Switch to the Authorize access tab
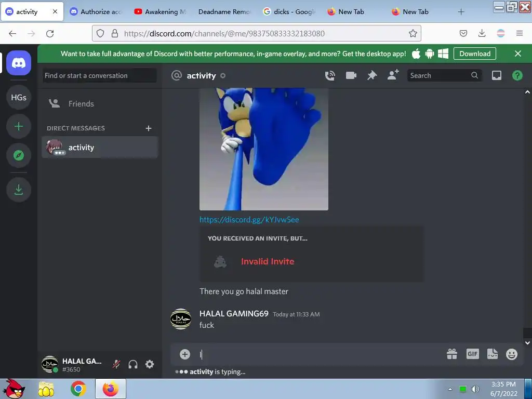Viewport: 532px width, 399px height. pyautogui.click(x=96, y=11)
